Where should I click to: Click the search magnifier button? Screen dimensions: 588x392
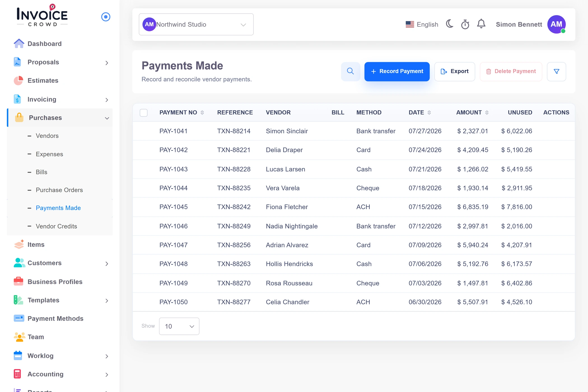(350, 71)
